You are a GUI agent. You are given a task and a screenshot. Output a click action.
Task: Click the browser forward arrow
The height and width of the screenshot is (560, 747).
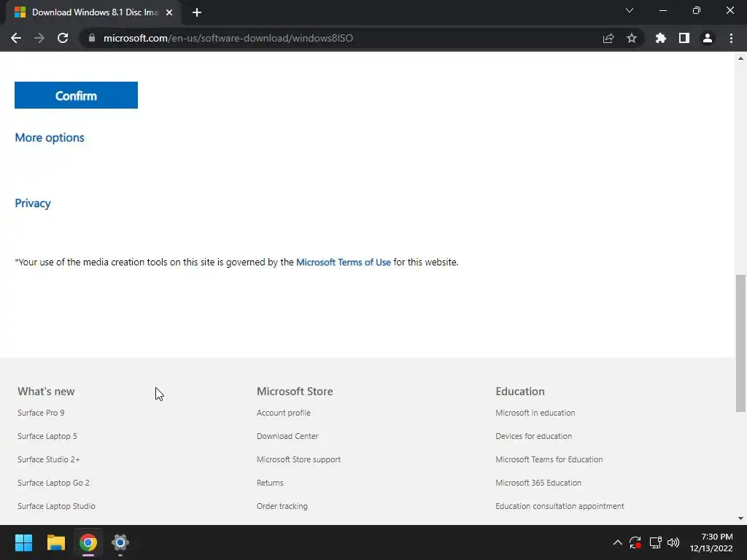click(39, 38)
